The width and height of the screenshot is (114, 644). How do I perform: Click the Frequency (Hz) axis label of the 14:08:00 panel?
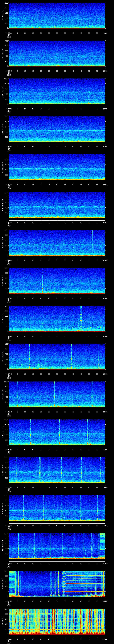click(x=3, y=16)
